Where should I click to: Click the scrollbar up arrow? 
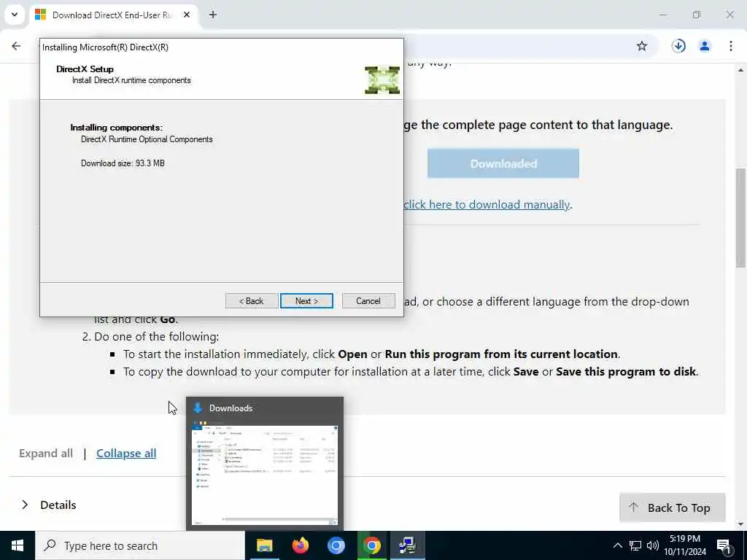(x=741, y=70)
